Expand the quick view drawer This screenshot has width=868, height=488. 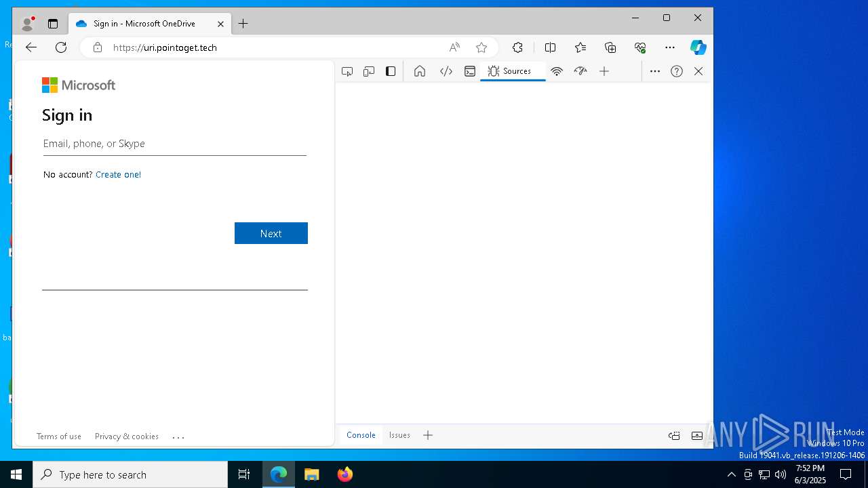(x=697, y=436)
